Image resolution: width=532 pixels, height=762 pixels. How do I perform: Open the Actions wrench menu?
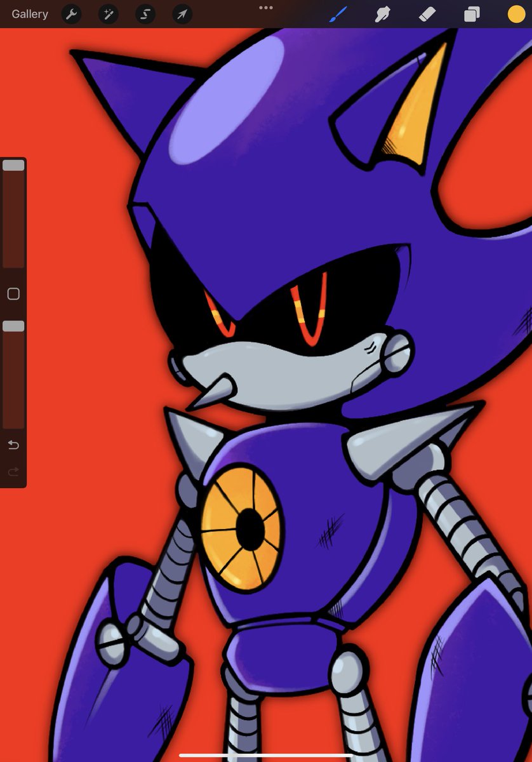71,15
